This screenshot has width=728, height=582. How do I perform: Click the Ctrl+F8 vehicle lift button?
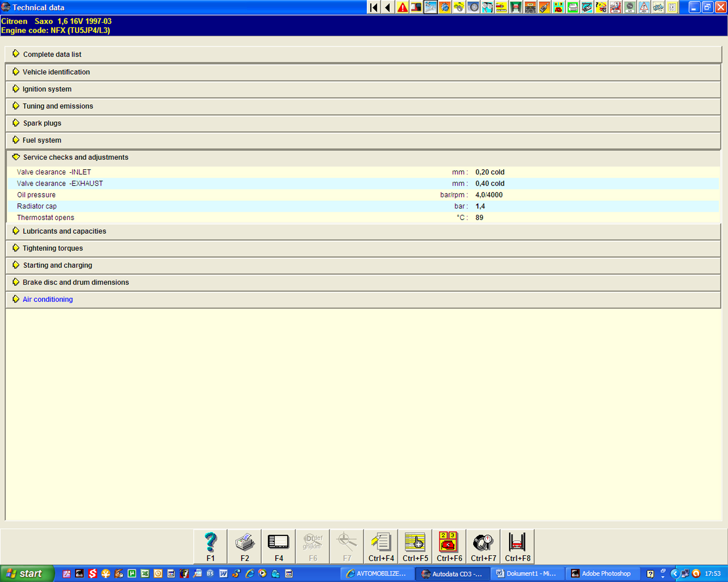(517, 547)
